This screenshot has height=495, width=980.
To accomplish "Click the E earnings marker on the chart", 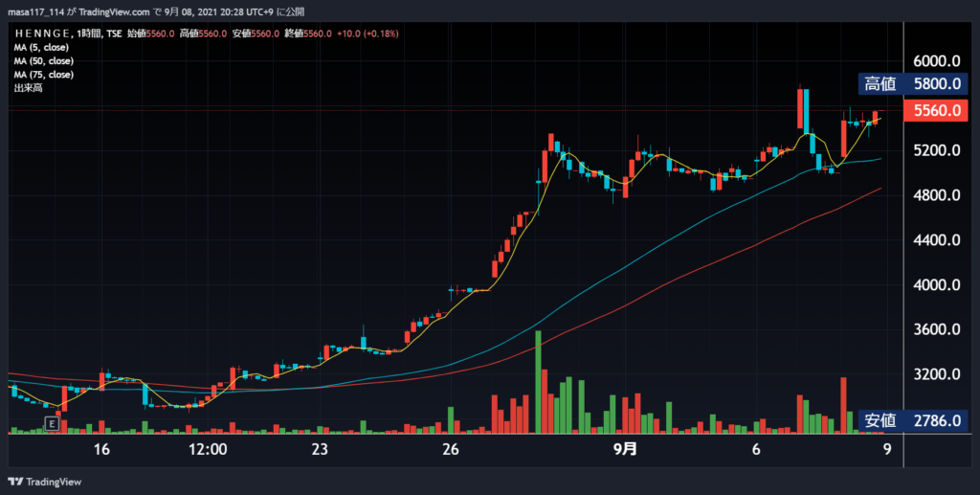I will tap(53, 424).
